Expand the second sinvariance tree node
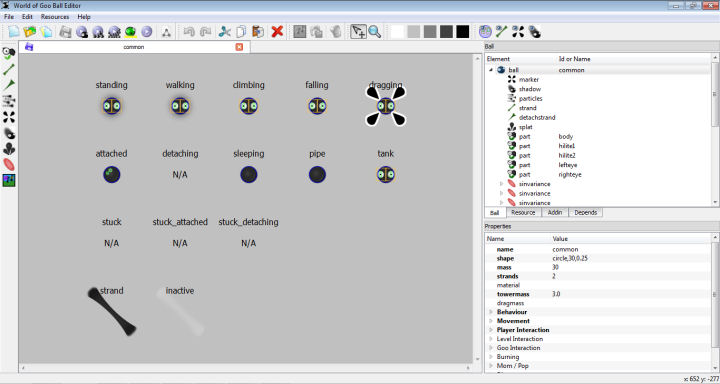This screenshot has height=384, width=720. [x=501, y=193]
